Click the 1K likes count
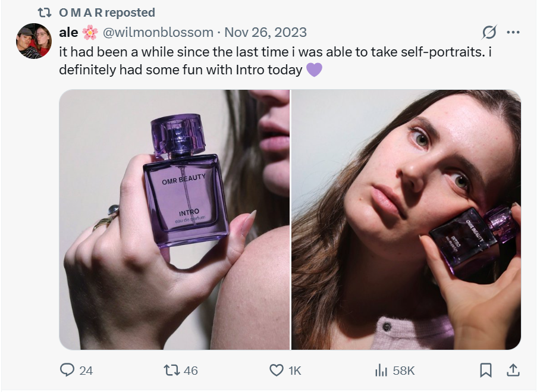The image size is (537, 392). (294, 371)
